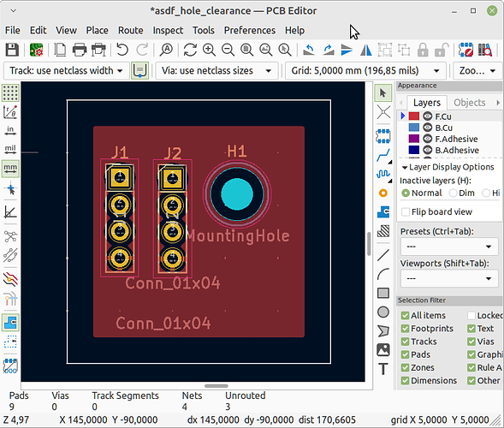Expand the Via sizes dropdown
Screen dimensions: 504x428
point(216,71)
